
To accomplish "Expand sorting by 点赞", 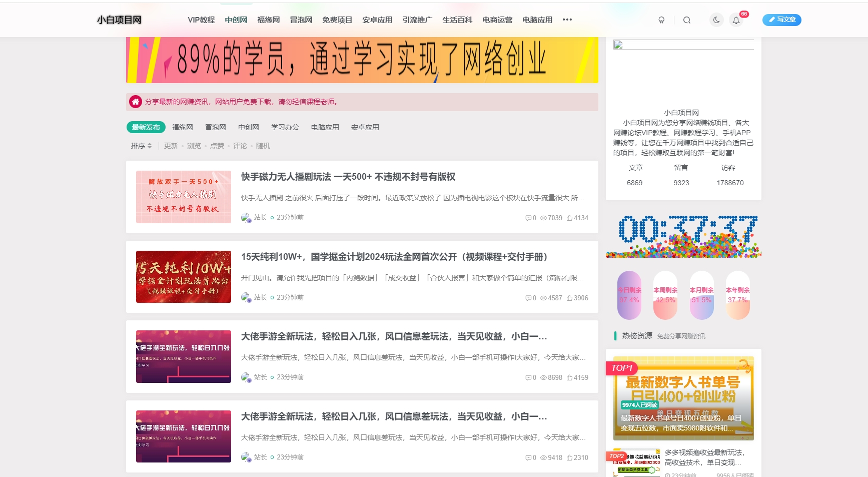I will [x=217, y=146].
